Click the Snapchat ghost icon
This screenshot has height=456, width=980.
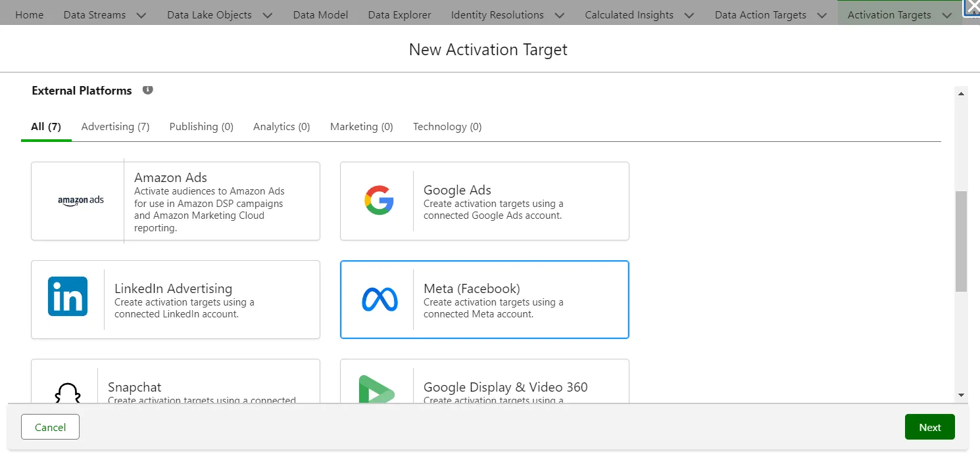click(x=67, y=393)
